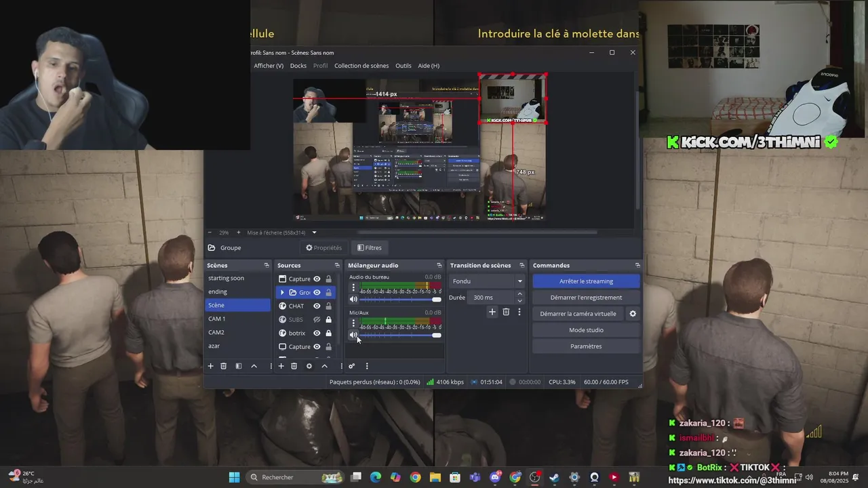Show the SUBS source with eye icon
Image resolution: width=868 pixels, height=488 pixels.
[x=317, y=319]
